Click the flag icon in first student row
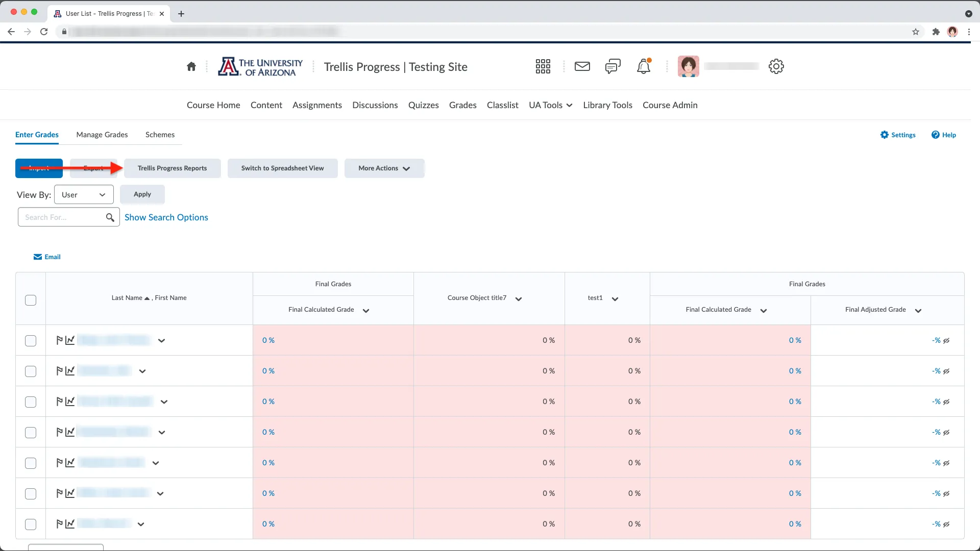 coord(60,340)
